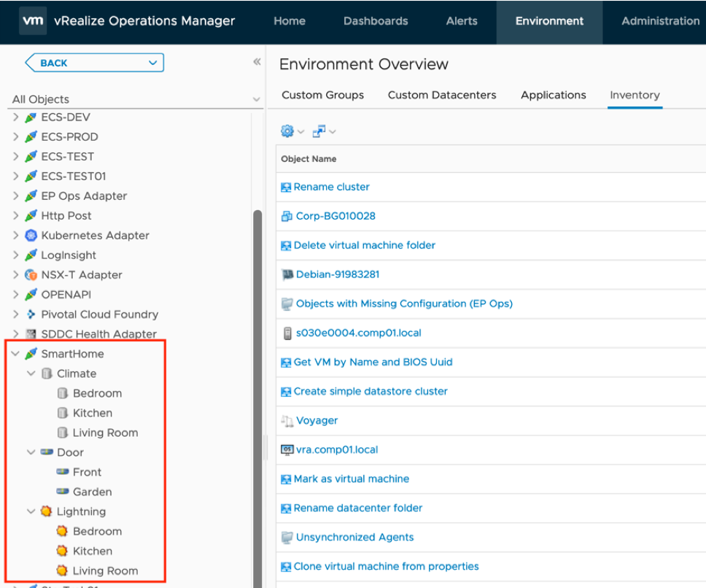
Task: Switch to the Custom Groups tab
Action: coord(322,95)
